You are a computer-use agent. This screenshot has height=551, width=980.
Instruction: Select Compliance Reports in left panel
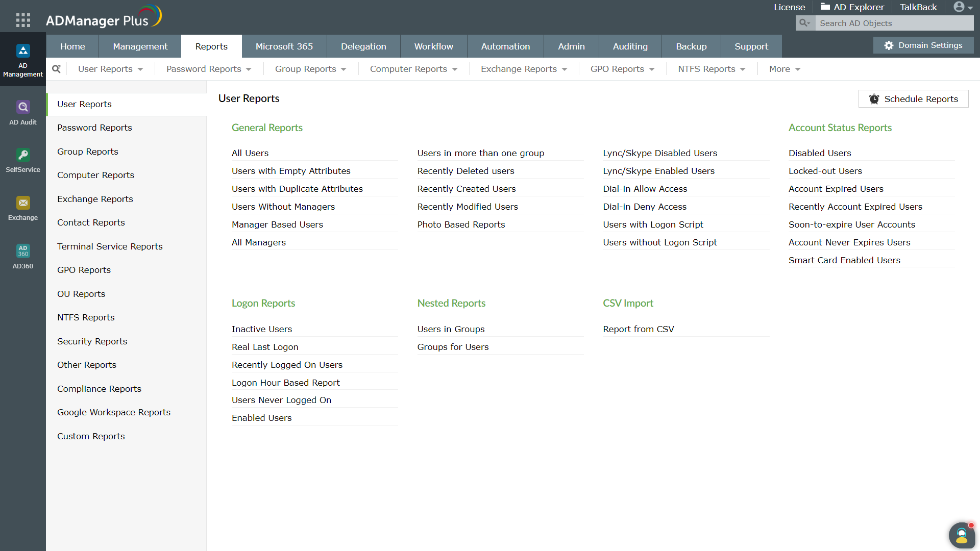(x=99, y=389)
